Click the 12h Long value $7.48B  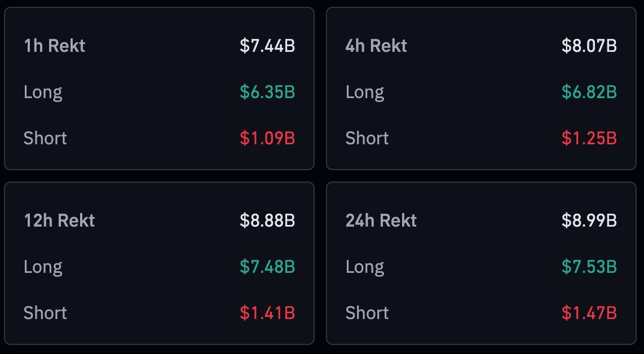[267, 267]
